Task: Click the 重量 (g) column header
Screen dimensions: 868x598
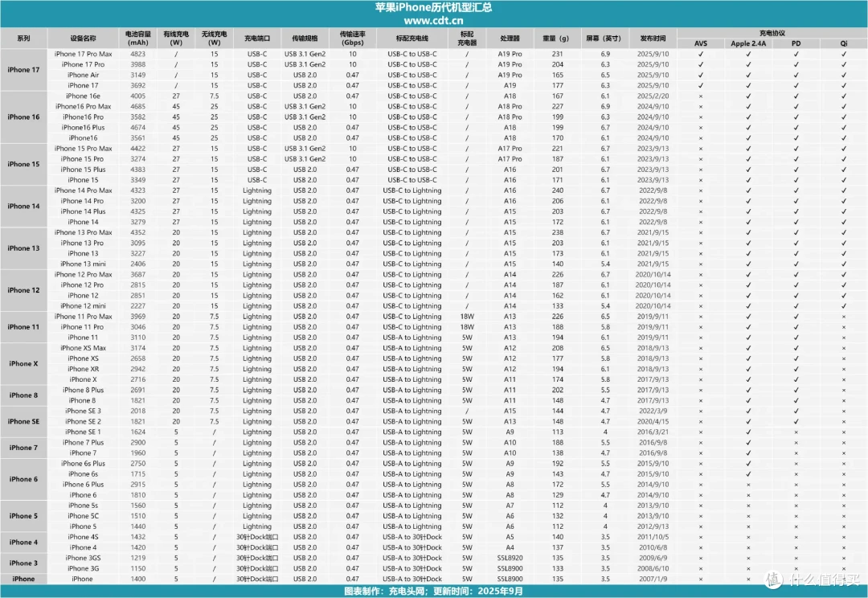Action: click(558, 39)
